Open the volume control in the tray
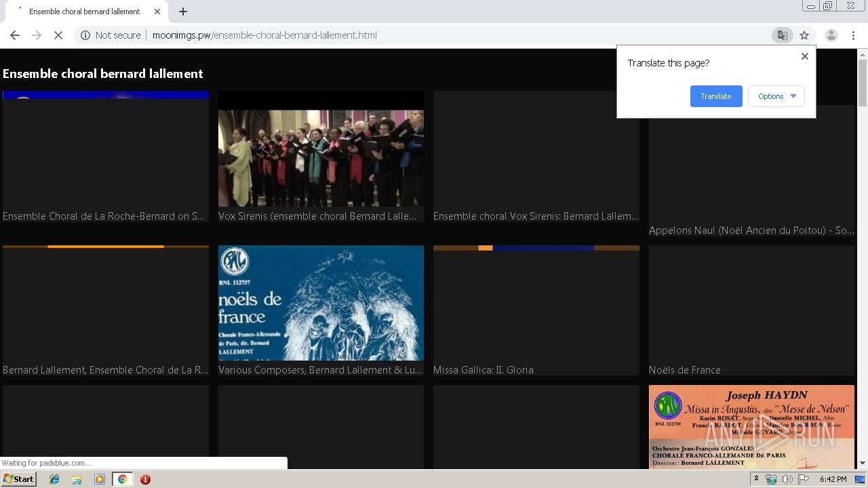868x488 pixels. (787, 479)
